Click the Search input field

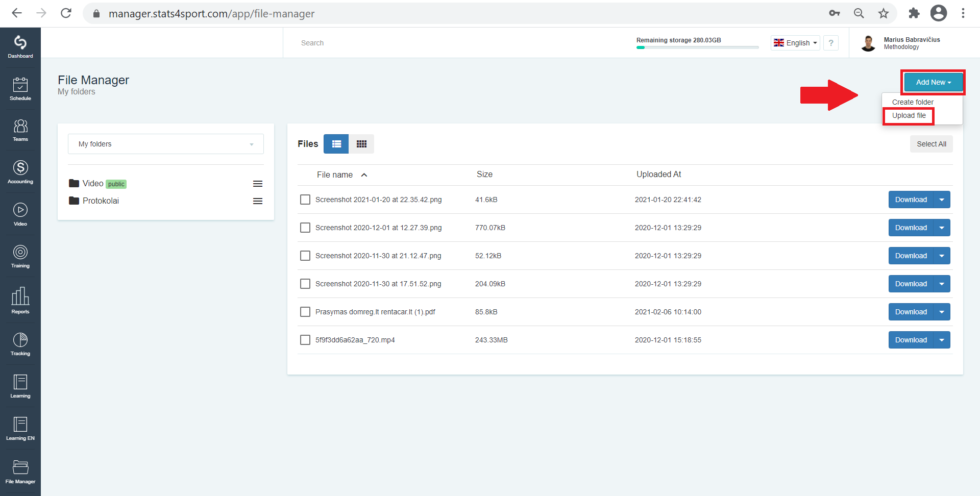449,43
